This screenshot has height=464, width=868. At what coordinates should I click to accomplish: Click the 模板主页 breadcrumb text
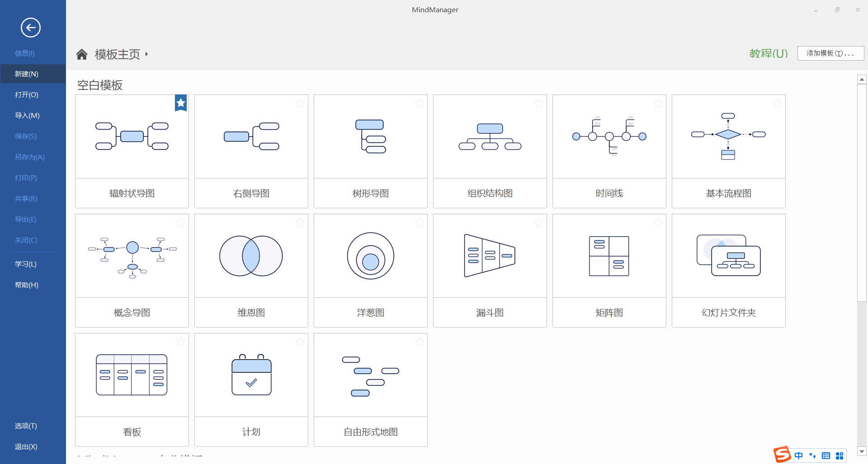[x=118, y=54]
